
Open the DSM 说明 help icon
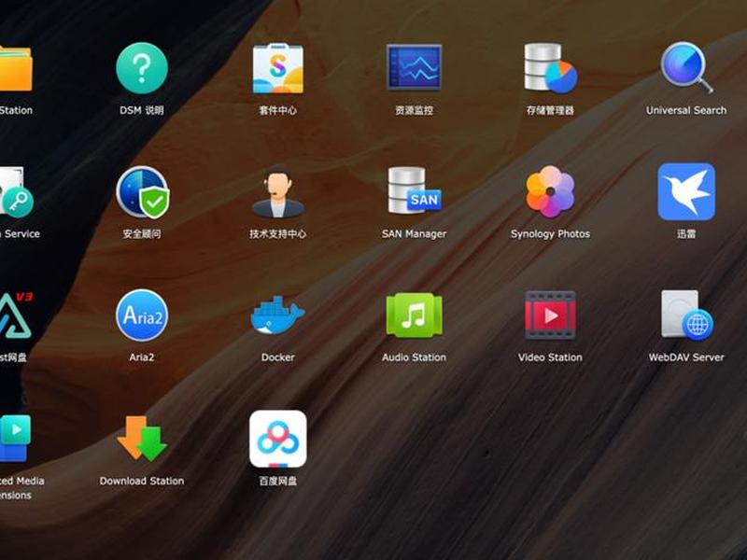[142, 68]
